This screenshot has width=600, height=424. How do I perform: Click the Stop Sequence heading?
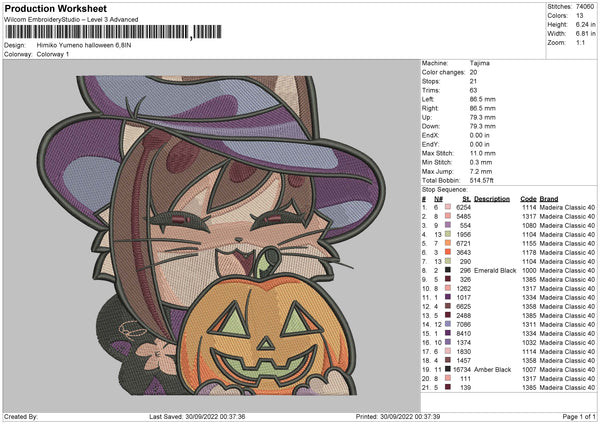point(444,188)
